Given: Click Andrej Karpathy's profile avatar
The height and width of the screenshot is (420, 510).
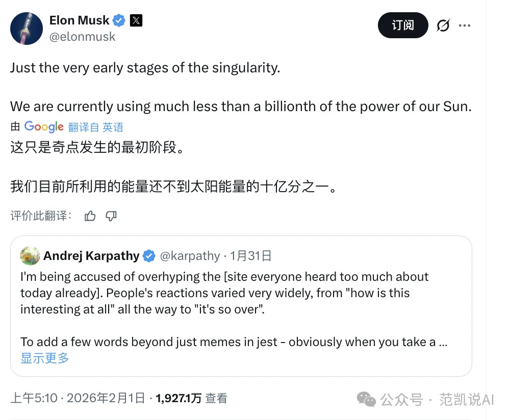Looking at the screenshot, I should pyautogui.click(x=30, y=256).
